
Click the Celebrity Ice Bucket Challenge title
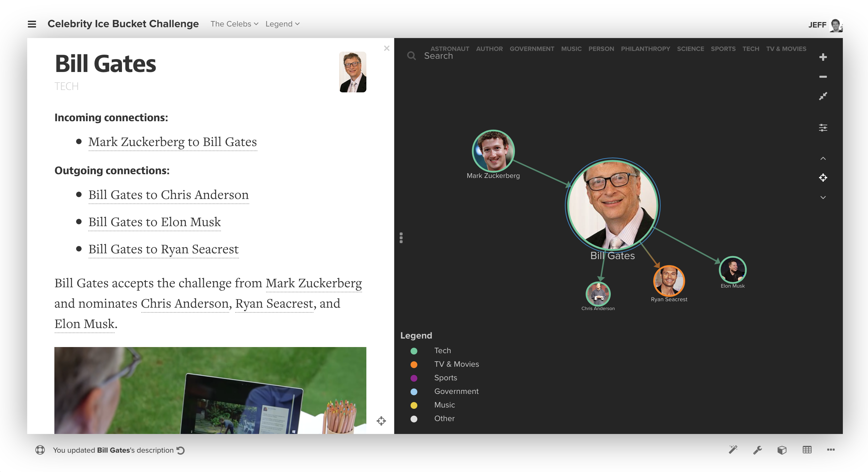[123, 24]
